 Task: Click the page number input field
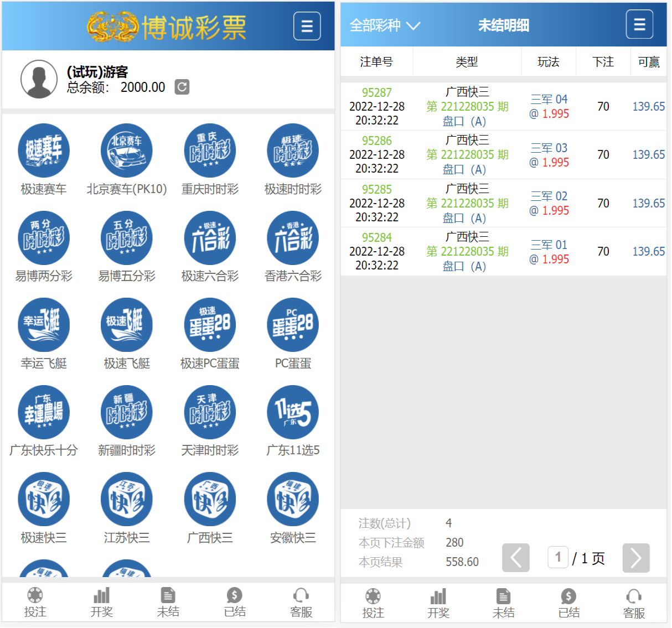tap(558, 557)
